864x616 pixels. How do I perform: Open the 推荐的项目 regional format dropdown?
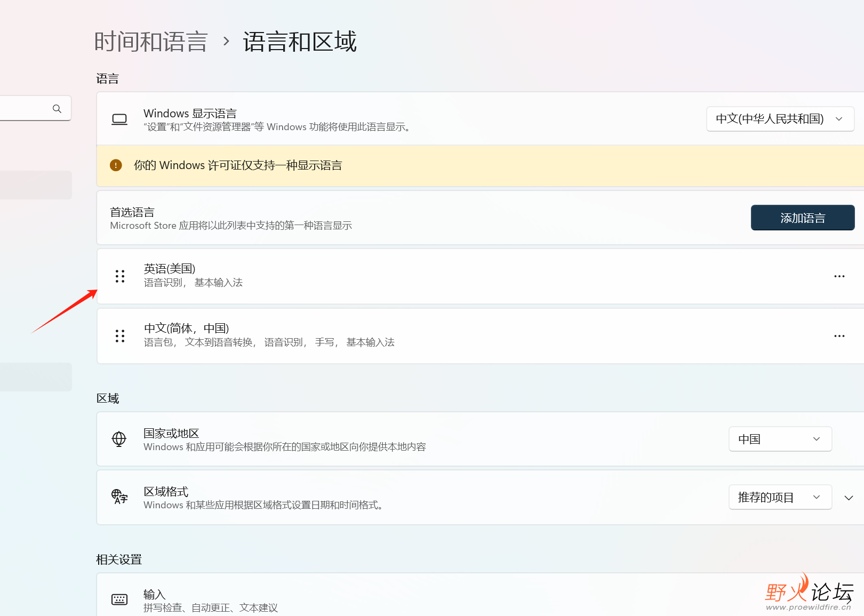pyautogui.click(x=780, y=497)
